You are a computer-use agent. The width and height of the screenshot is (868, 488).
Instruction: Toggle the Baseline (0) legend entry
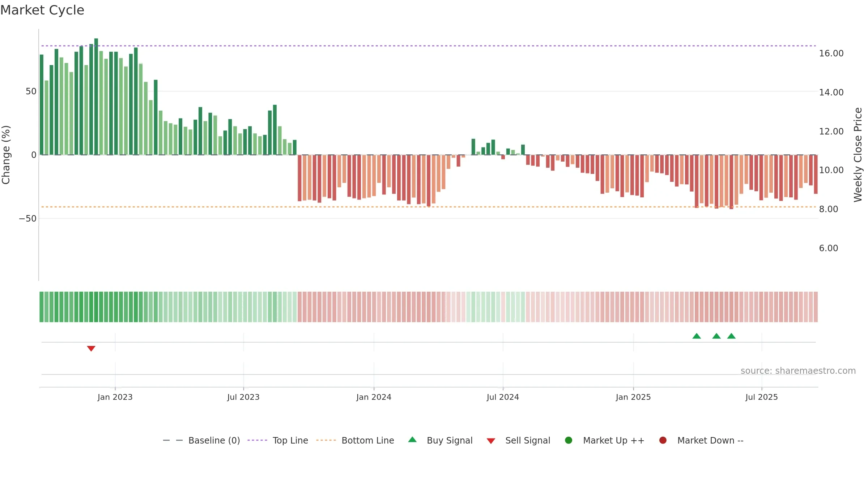(x=201, y=440)
